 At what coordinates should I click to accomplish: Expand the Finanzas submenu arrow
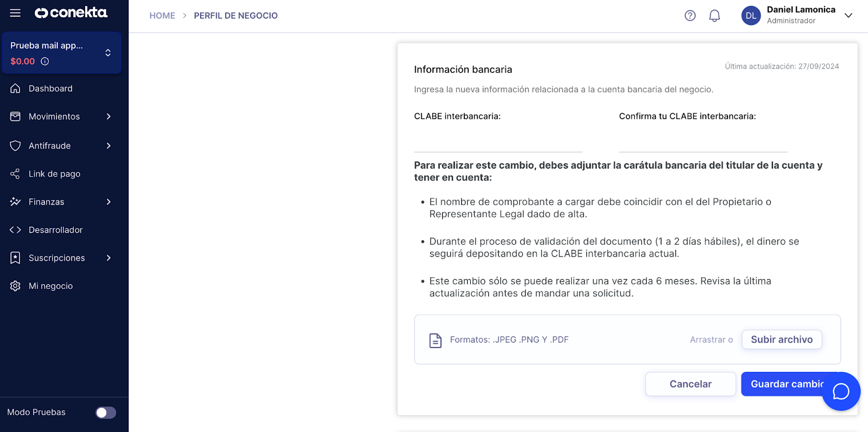(x=108, y=202)
